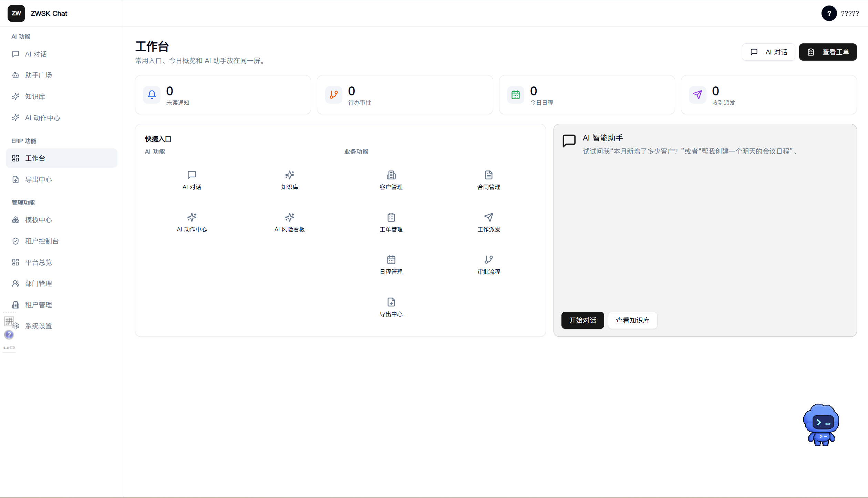
Task: Open 模板中心 in the sidebar
Action: (62, 220)
